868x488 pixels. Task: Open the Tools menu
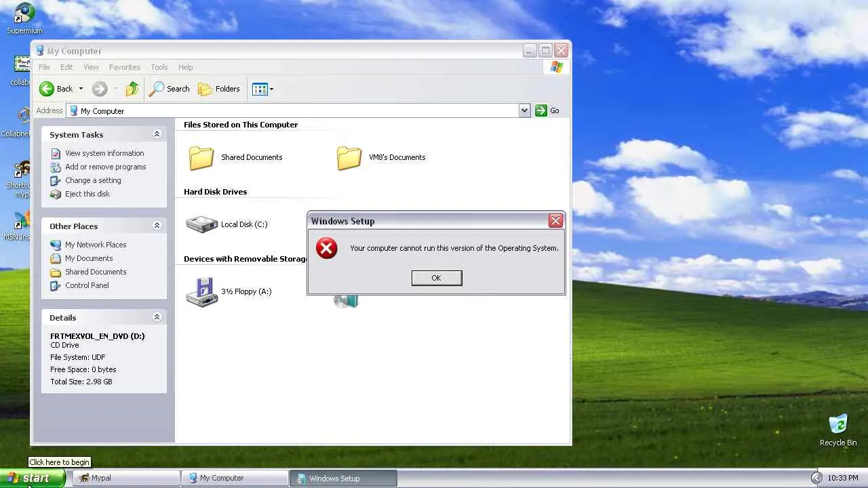coord(159,67)
